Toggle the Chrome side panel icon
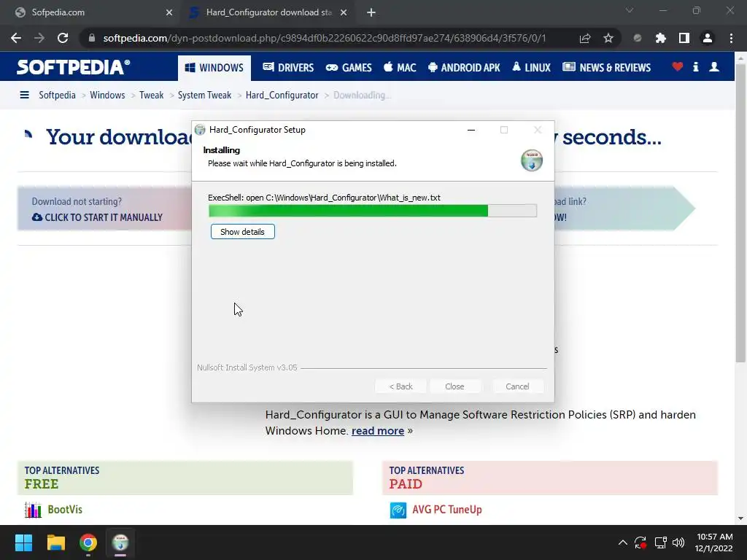 [684, 38]
